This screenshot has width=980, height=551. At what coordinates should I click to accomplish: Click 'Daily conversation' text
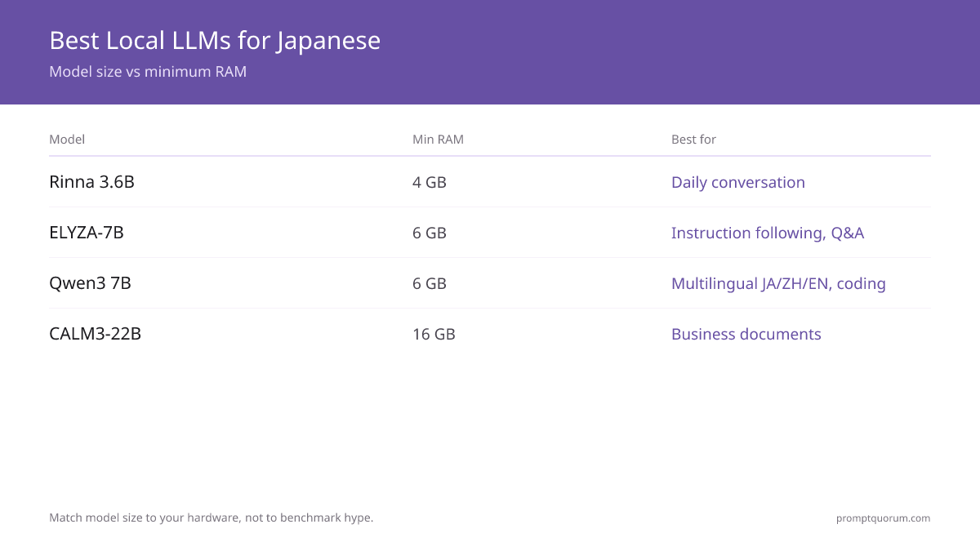point(738,182)
